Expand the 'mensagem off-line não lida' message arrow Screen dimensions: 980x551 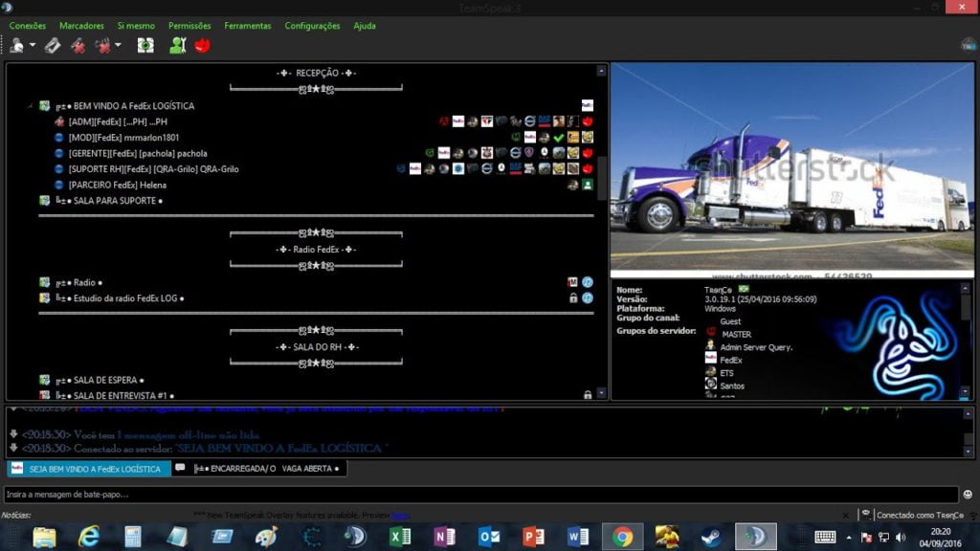click(13, 433)
